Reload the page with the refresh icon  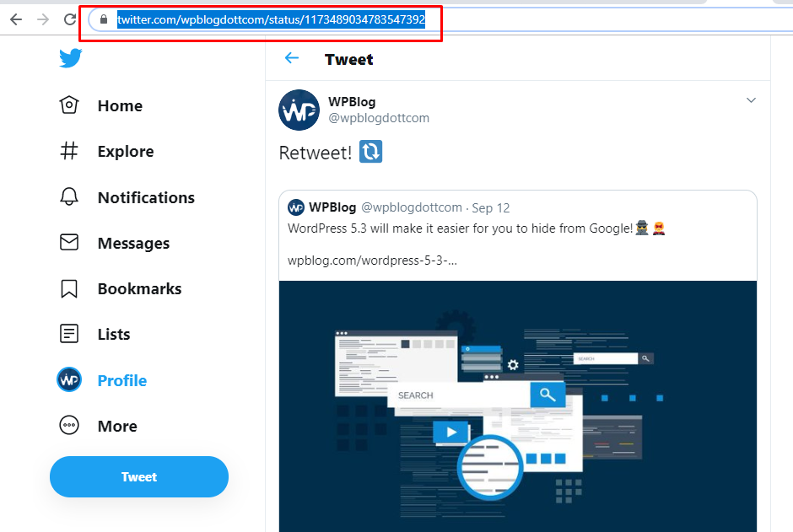point(70,19)
